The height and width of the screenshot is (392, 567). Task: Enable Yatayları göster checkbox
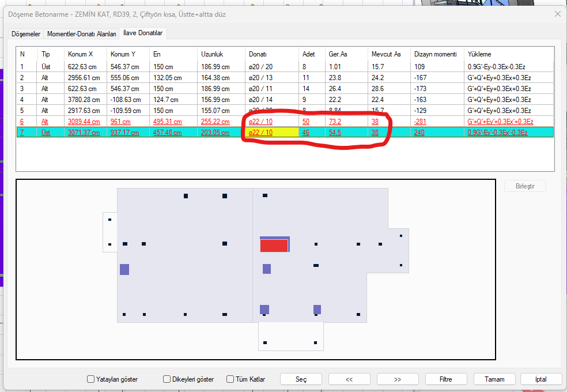(x=90, y=379)
